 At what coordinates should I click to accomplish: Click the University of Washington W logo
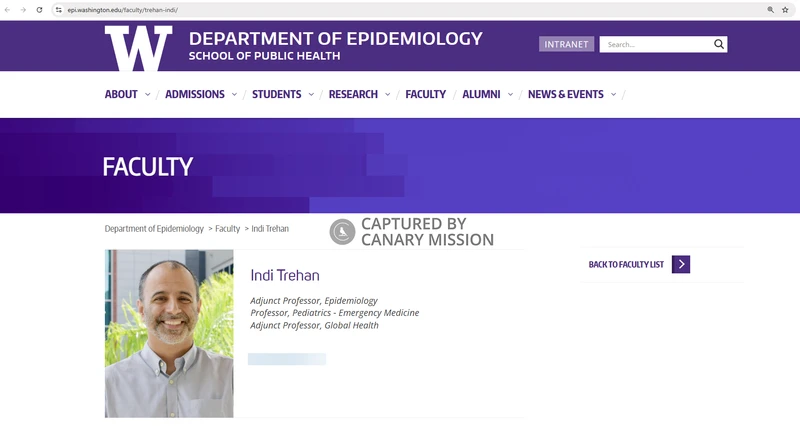138,47
